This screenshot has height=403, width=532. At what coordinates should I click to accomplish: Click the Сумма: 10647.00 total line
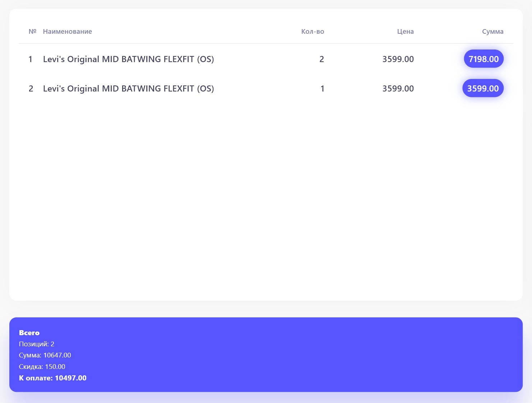coord(45,355)
